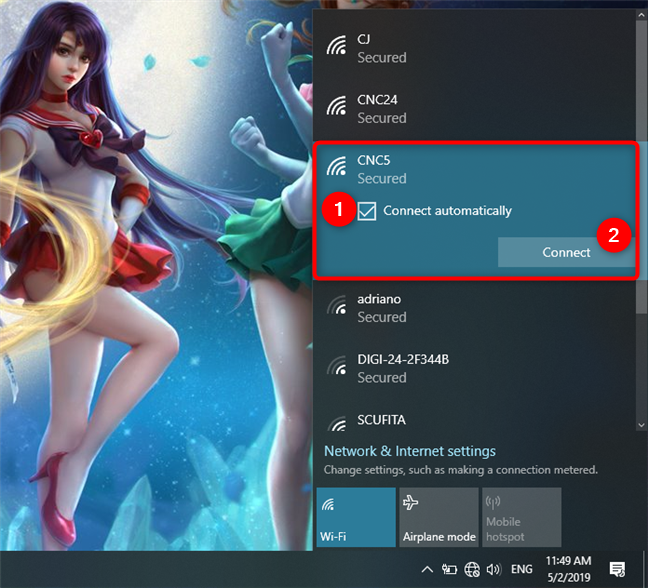
Task: Open Network & Internet settings
Action: tap(410, 451)
